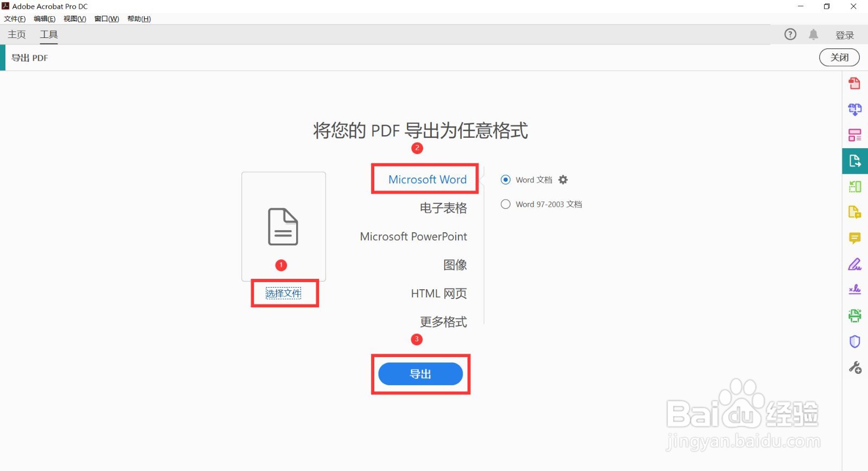868x471 pixels.
Task: Restore down the Acrobat window
Action: coord(827,7)
